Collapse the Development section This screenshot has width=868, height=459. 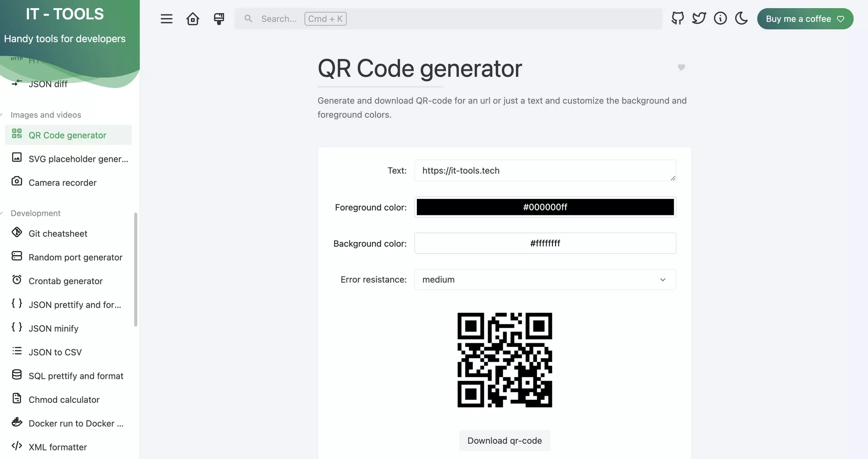(x=35, y=213)
